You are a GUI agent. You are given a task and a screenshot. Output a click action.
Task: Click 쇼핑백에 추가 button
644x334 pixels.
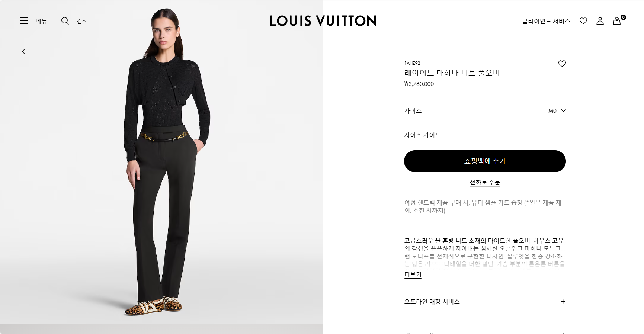485,161
